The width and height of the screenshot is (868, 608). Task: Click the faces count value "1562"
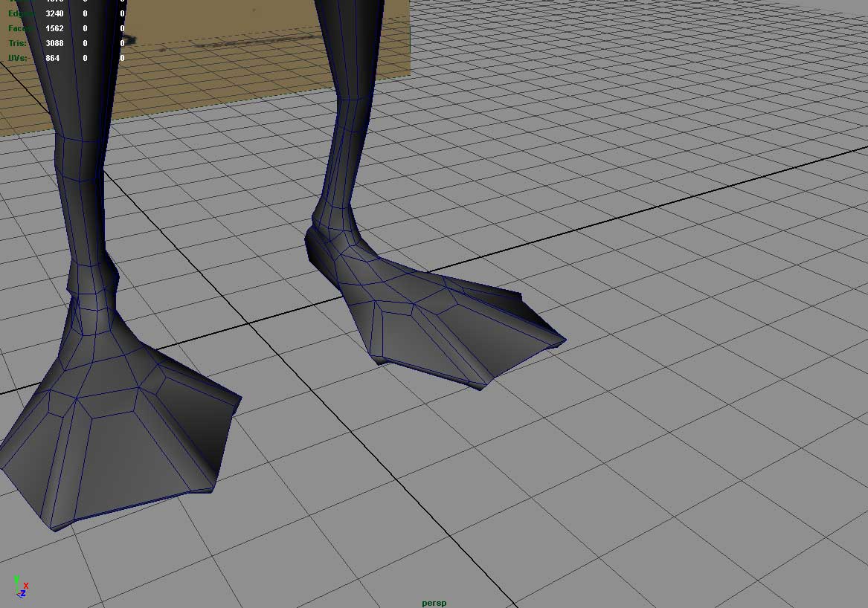(x=54, y=28)
